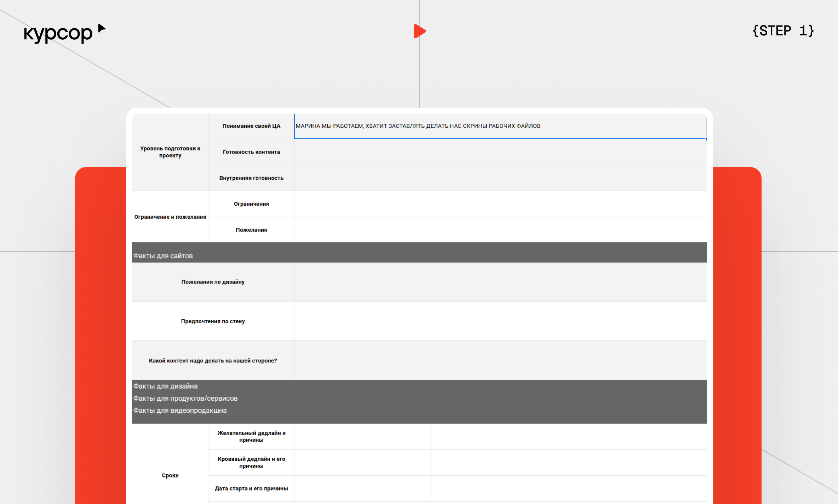
Task: Expand Факты для видеопродакшна section
Action: pyautogui.click(x=180, y=411)
